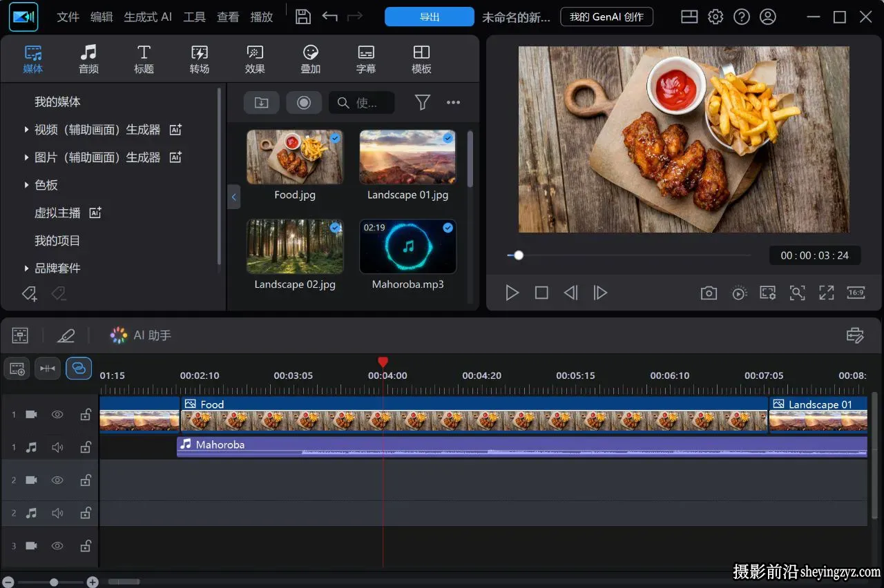884x588 pixels.
Task: Select the Landscape 02.jpg thumbnail
Action: (x=295, y=246)
